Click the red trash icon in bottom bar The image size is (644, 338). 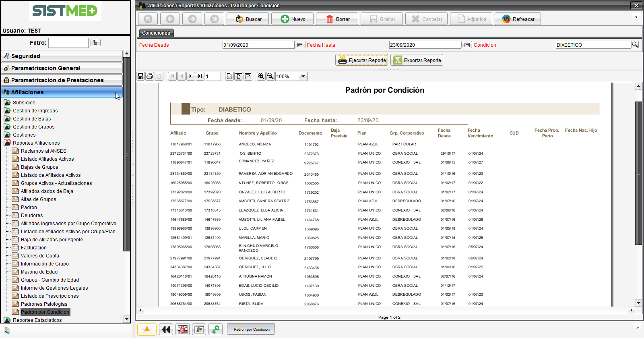[x=183, y=330]
